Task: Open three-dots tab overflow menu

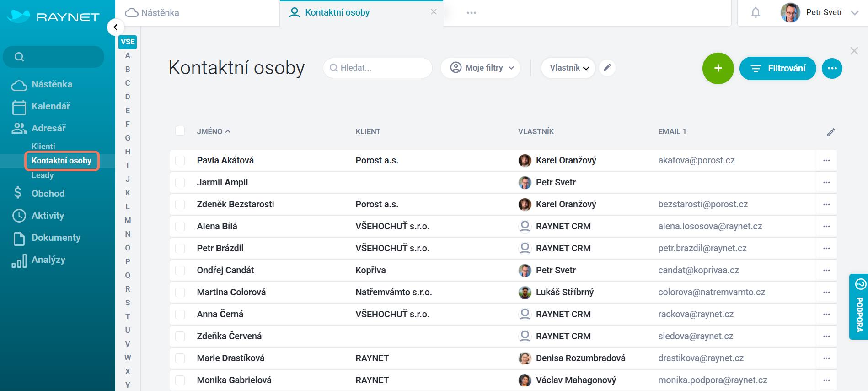Action: click(x=472, y=13)
